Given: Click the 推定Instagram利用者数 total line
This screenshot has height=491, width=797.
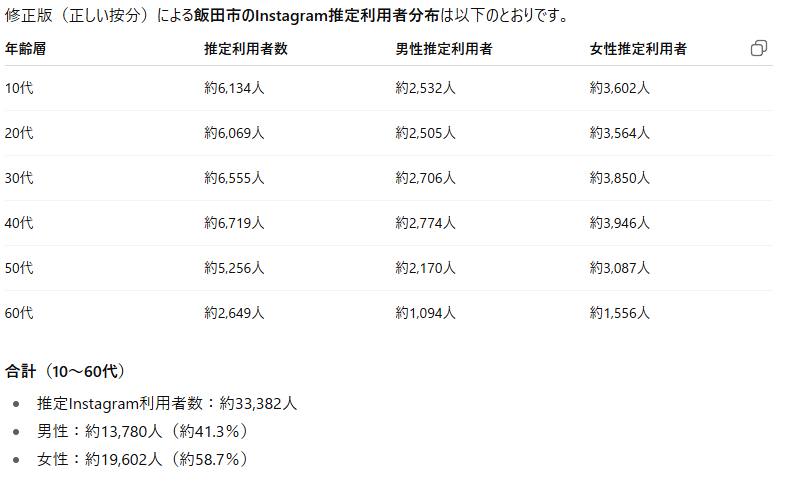Looking at the screenshot, I should coord(167,404).
